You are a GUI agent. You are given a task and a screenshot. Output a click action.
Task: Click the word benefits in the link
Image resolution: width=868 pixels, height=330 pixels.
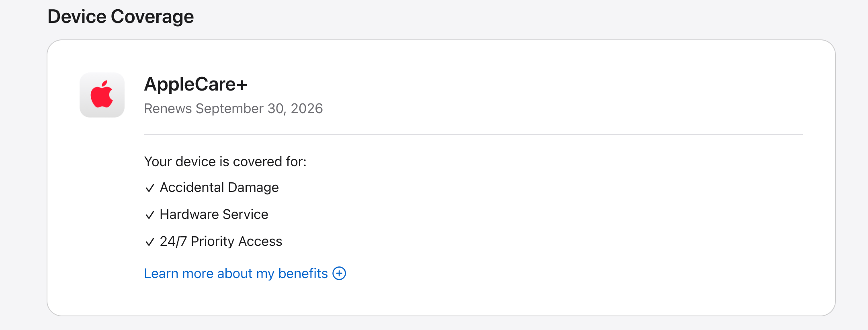303,273
